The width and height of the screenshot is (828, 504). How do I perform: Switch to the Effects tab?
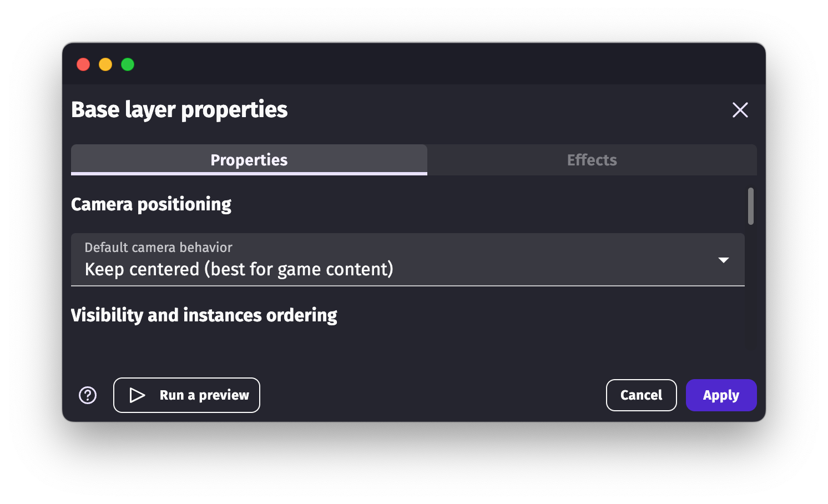[592, 160]
